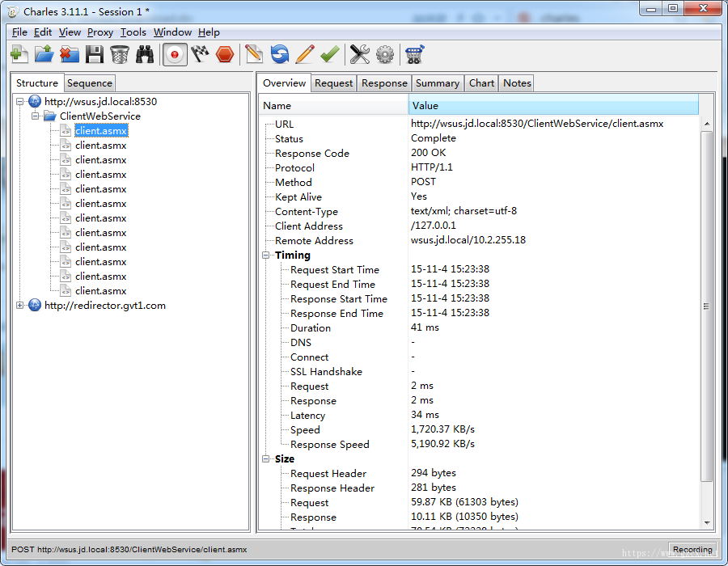The image size is (728, 566).
Task: Click the Close Session icon
Action: pyautogui.click(x=70, y=54)
